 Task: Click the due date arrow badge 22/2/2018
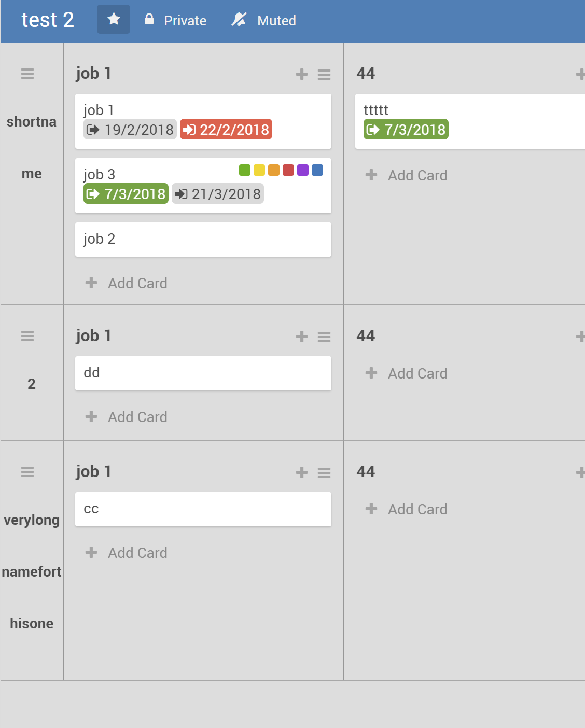click(x=226, y=129)
